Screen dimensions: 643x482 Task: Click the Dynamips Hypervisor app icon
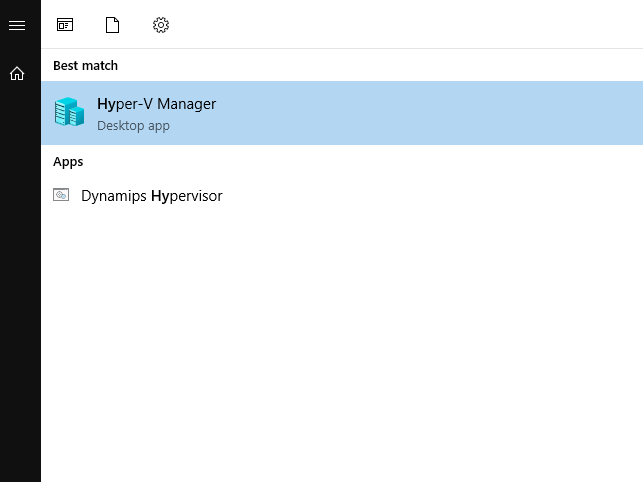point(61,195)
